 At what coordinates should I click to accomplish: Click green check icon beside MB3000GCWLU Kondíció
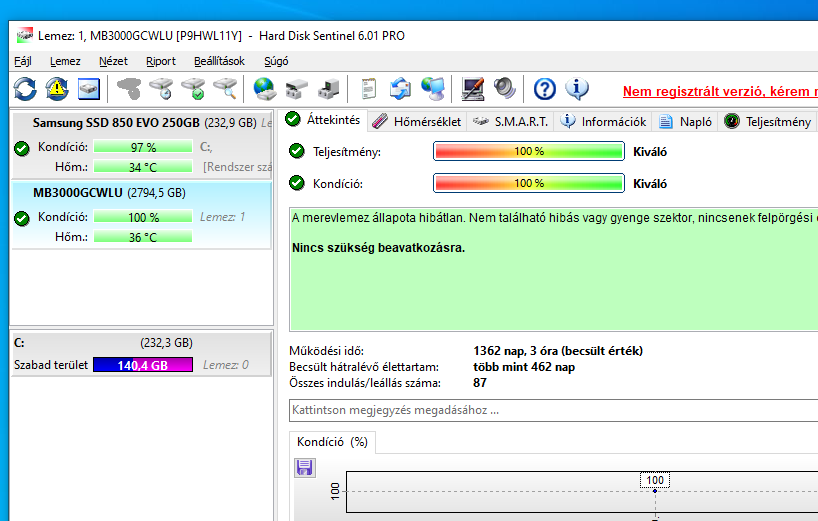(22, 219)
